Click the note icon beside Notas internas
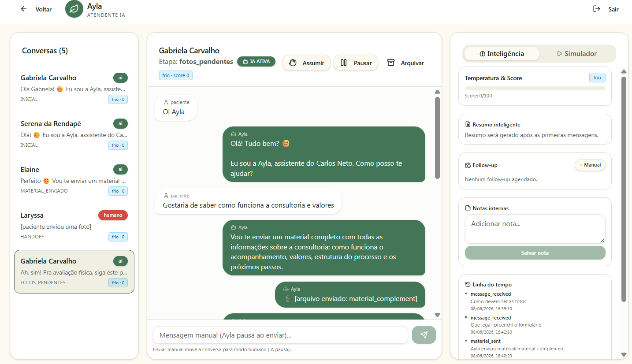 [x=468, y=208]
